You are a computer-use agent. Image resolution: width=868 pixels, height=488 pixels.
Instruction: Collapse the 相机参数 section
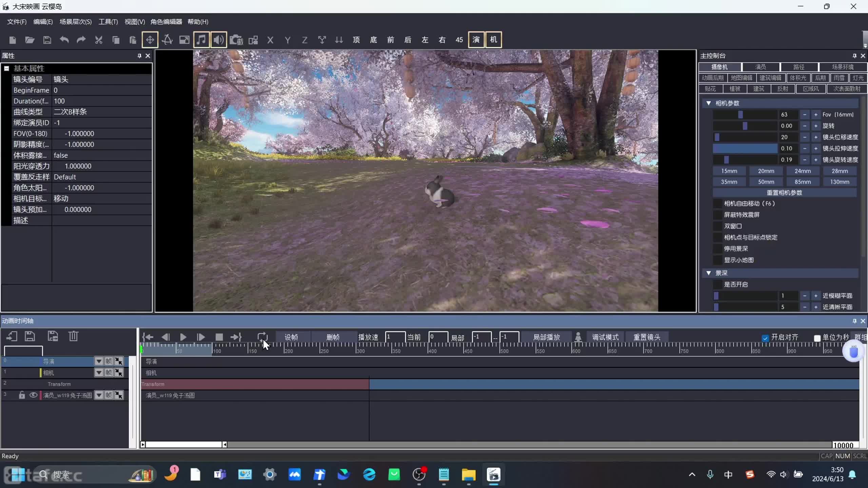tap(708, 103)
